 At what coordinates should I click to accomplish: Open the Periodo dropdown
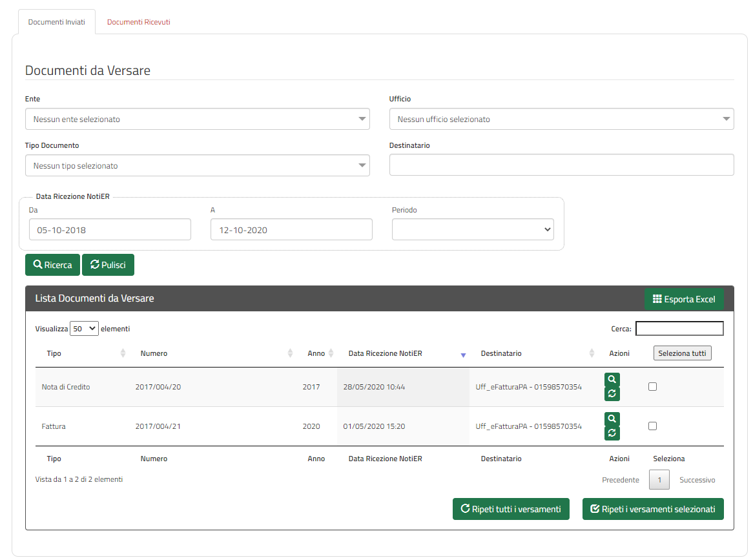pos(473,229)
